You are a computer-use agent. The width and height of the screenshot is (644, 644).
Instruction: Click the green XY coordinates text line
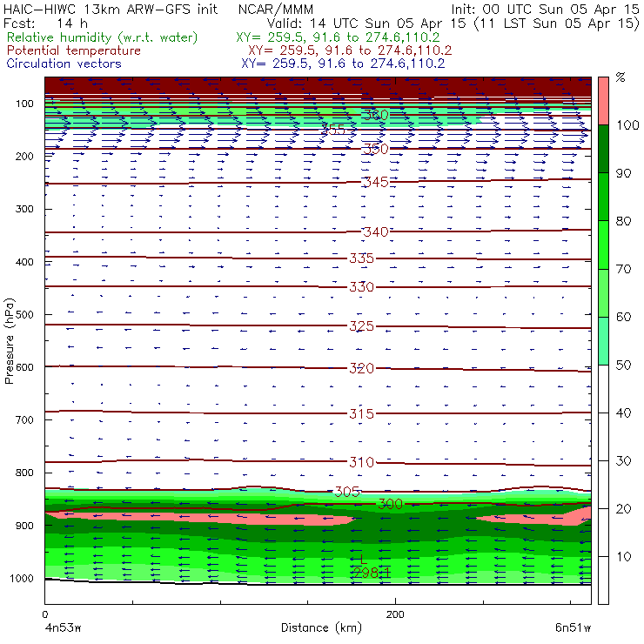(338, 37)
